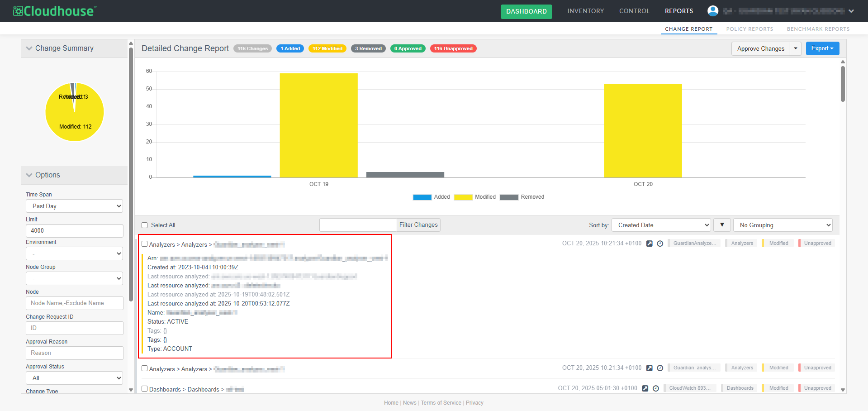
Task: Click clock history icon on Dashboards change row
Action: tap(656, 388)
